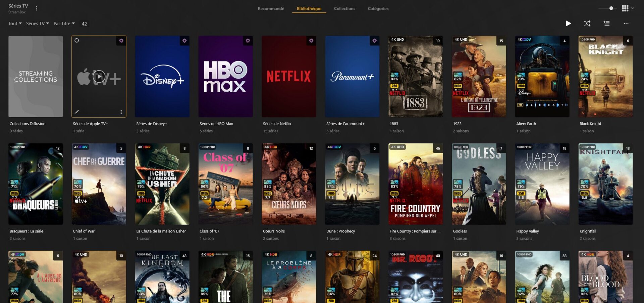The height and width of the screenshot is (303, 644).
Task: Open the Séries TV type dropdown
Action: pyautogui.click(x=37, y=24)
